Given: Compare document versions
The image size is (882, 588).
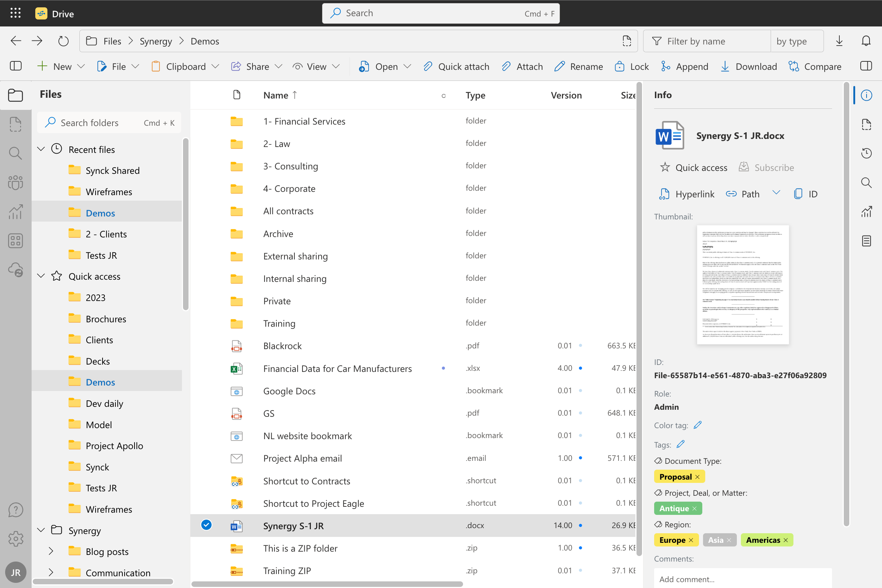Looking at the screenshot, I should 815,67.
